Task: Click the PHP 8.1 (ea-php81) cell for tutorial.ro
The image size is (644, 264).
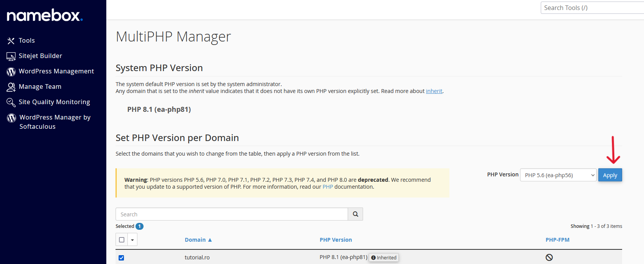Action: click(343, 257)
